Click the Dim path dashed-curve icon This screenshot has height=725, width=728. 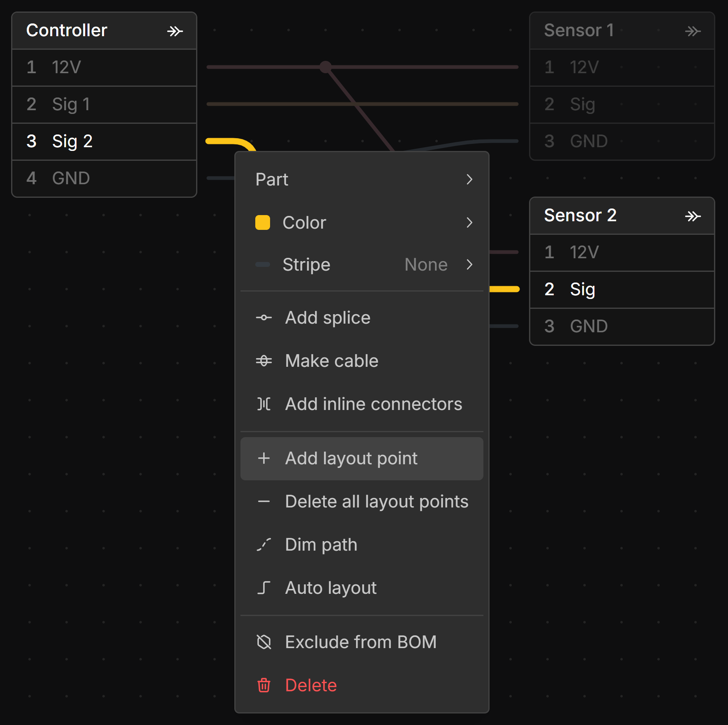click(x=263, y=544)
